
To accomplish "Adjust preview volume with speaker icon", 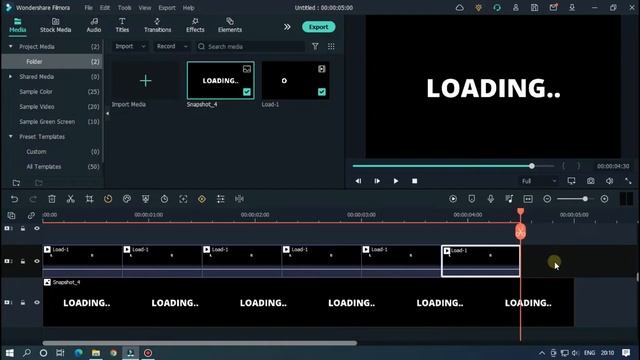I will [x=609, y=181].
